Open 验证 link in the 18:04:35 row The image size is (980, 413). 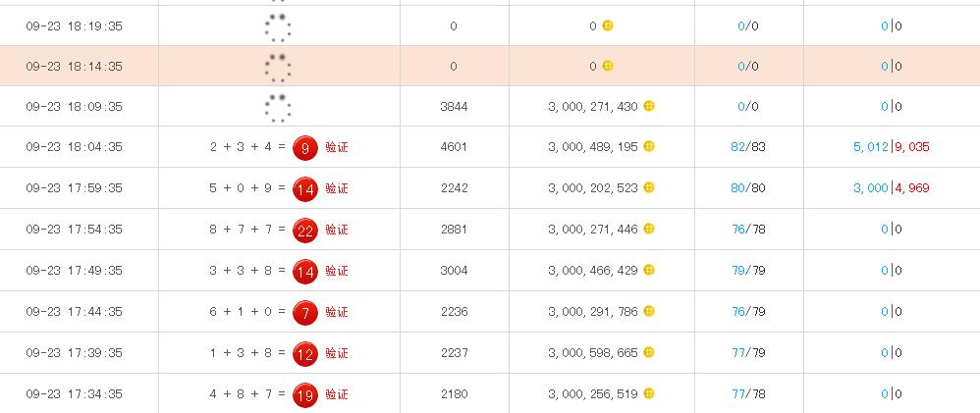pyautogui.click(x=337, y=147)
